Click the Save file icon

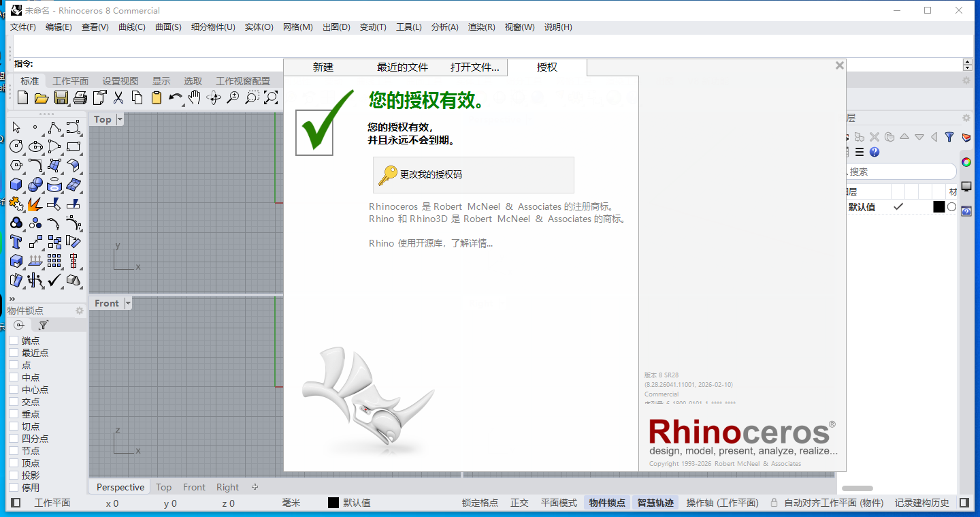click(61, 97)
